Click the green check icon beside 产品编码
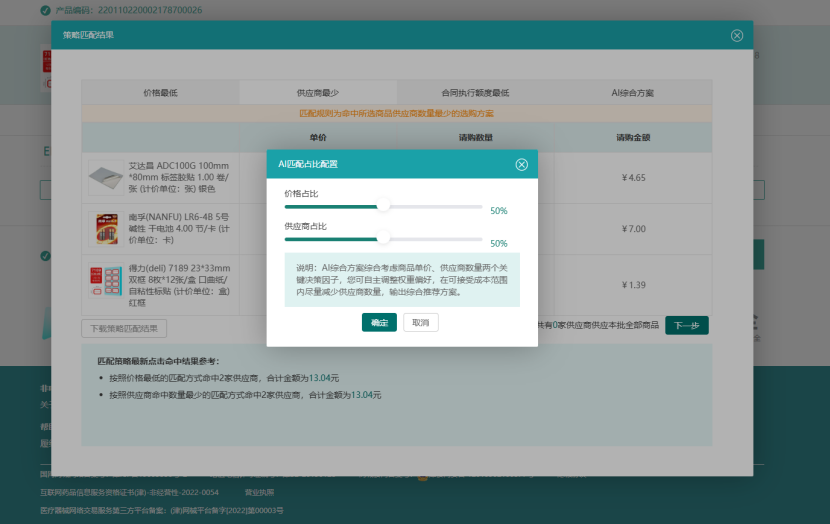Image resolution: width=830 pixels, height=524 pixels. pyautogui.click(x=45, y=10)
